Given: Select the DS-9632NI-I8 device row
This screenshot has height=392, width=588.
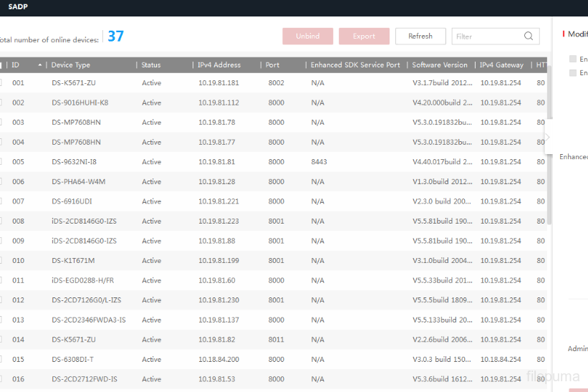Looking at the screenshot, I should click(x=74, y=162).
